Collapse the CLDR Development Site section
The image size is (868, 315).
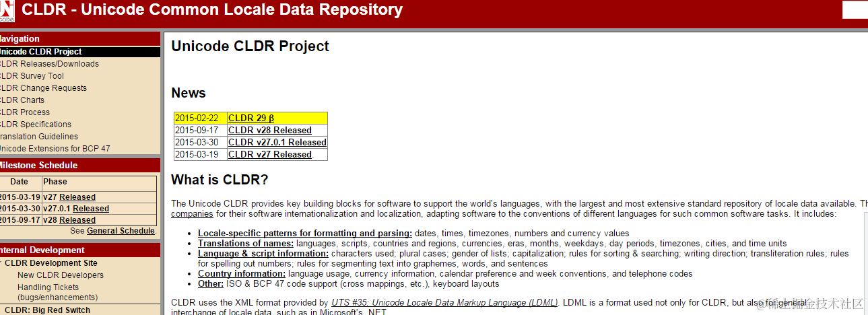1,263
